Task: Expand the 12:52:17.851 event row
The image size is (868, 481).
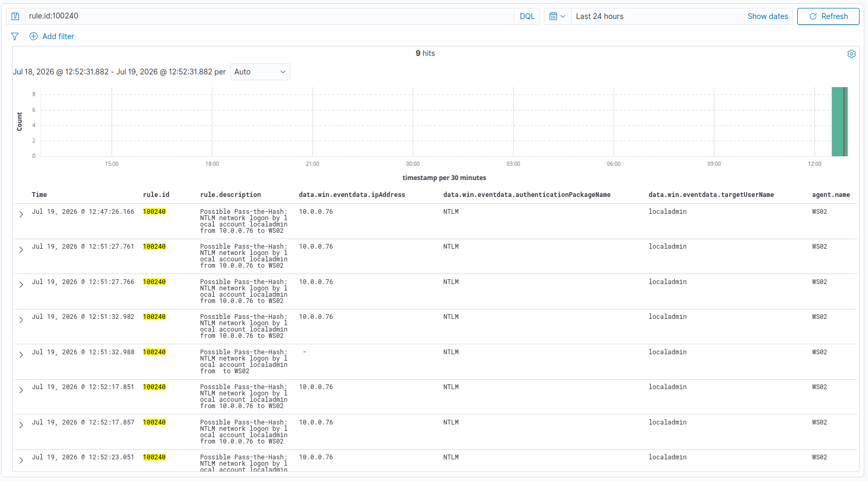Action: 21,390
